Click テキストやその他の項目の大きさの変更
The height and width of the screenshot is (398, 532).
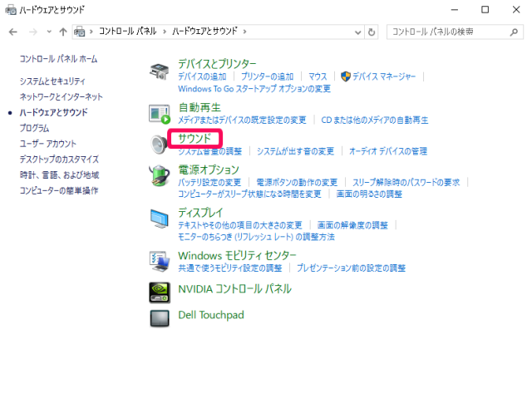click(240, 225)
